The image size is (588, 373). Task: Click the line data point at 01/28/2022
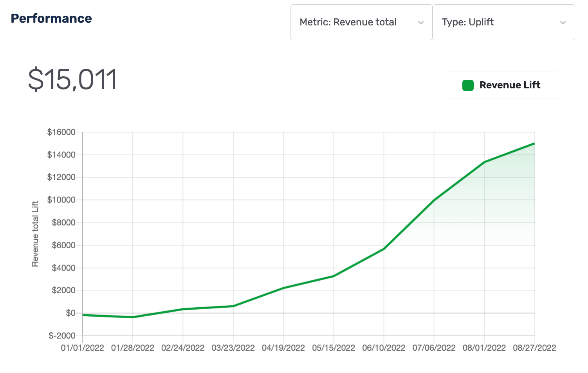click(x=133, y=317)
